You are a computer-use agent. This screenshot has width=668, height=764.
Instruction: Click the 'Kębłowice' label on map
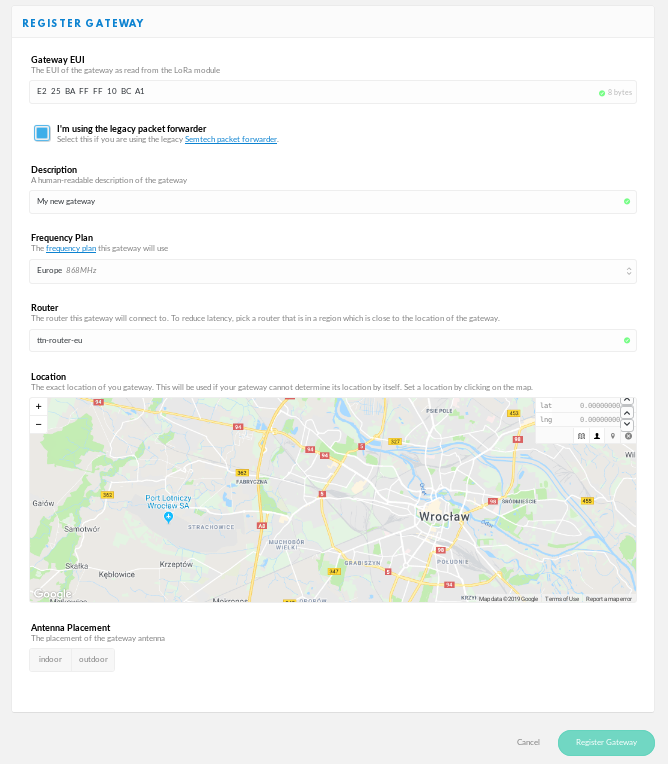click(116, 574)
